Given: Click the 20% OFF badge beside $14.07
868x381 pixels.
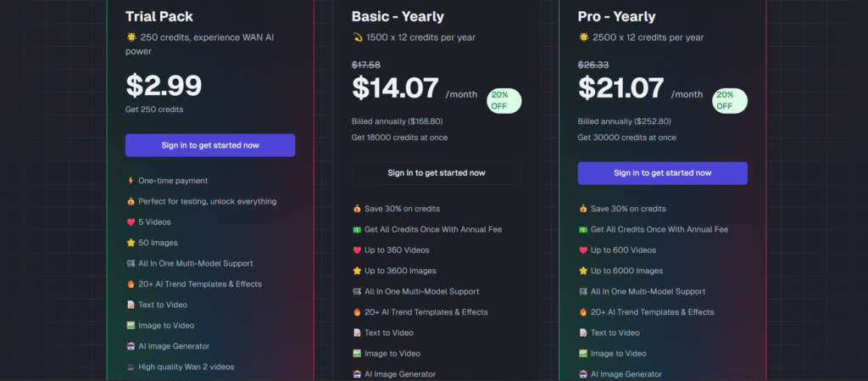Looking at the screenshot, I should tap(504, 101).
